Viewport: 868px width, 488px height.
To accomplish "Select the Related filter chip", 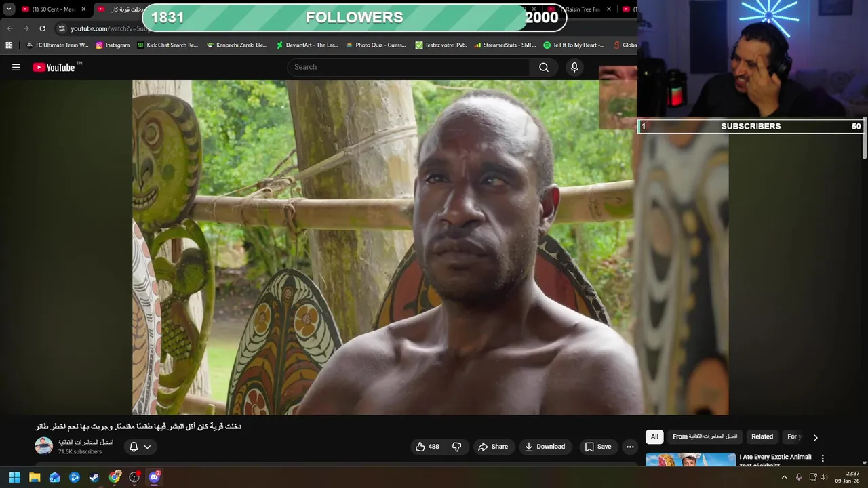I will pos(762,436).
